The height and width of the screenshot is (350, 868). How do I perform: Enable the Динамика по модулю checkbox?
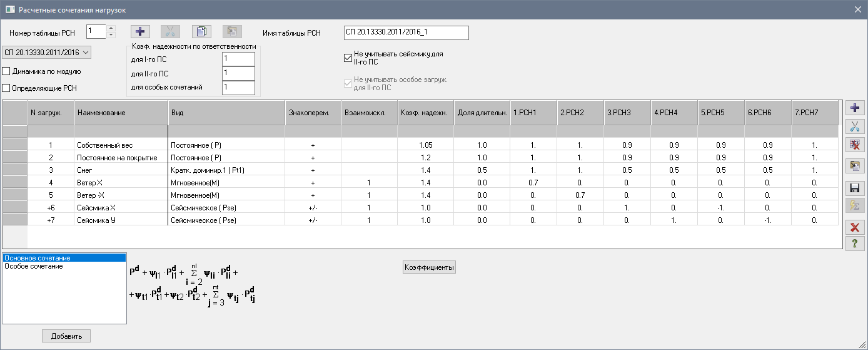pyautogui.click(x=7, y=71)
